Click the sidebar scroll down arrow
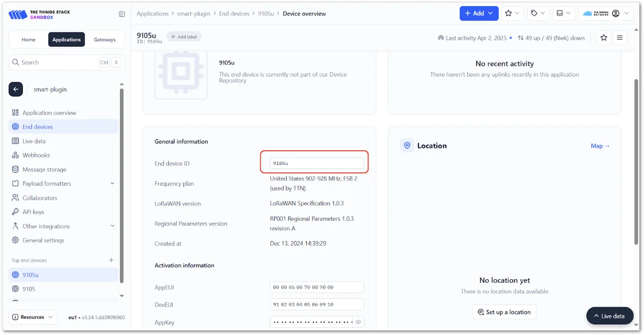Viewport: 644px width, 335px height. [x=121, y=296]
